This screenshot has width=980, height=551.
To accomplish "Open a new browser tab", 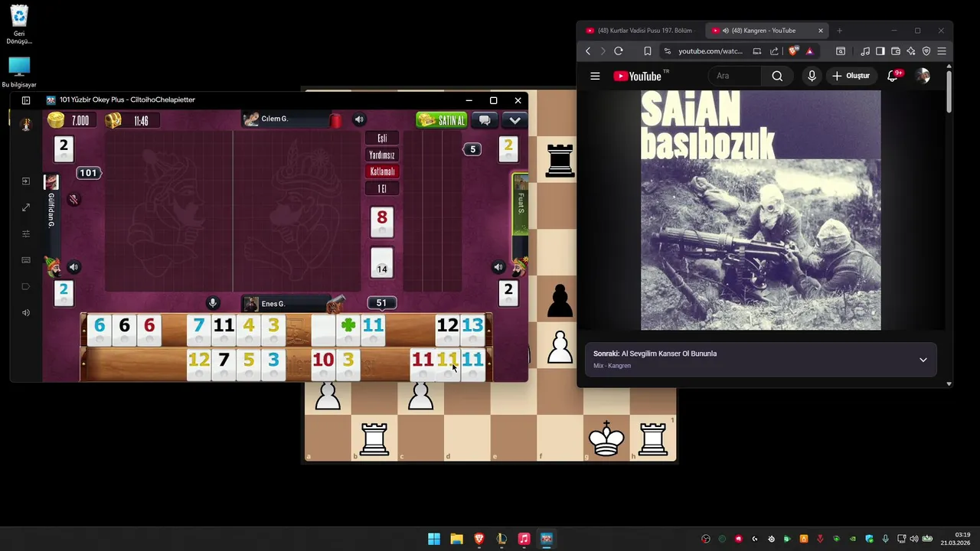I will tap(839, 31).
